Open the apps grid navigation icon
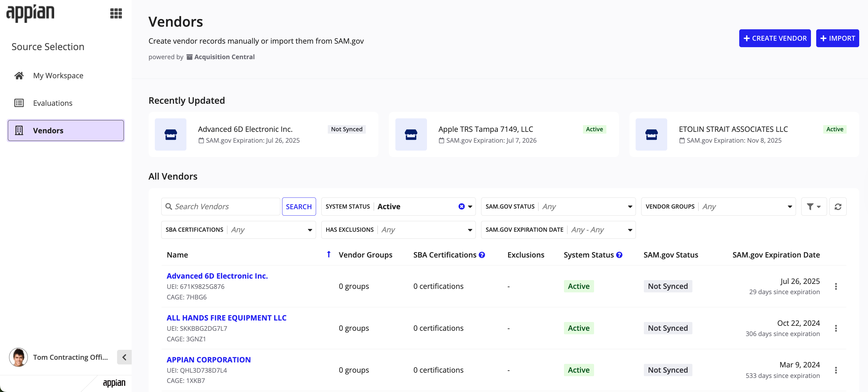 click(116, 13)
